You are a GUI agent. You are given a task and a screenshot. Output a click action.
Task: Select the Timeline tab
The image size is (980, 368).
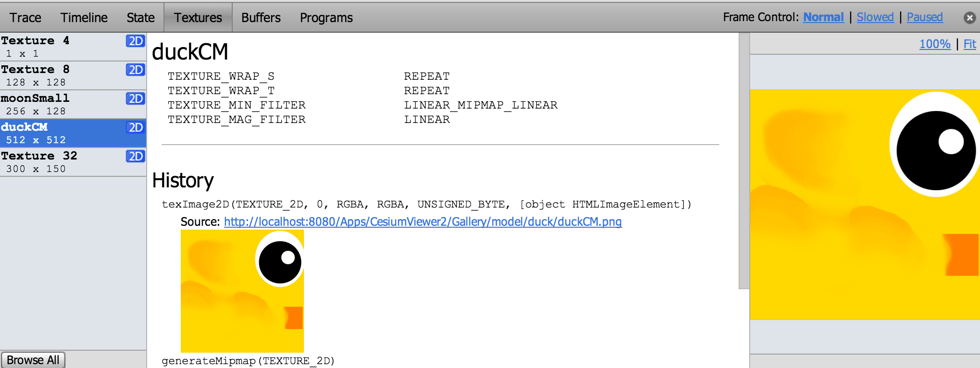(x=84, y=18)
